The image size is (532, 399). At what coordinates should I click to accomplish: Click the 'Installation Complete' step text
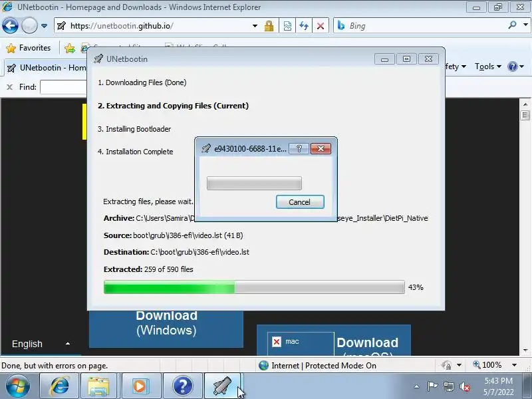point(136,152)
